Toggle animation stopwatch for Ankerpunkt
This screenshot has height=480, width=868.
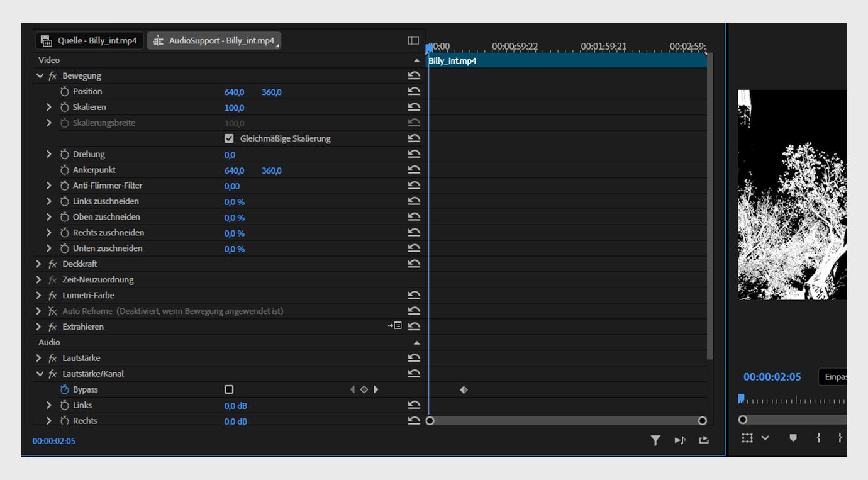pyautogui.click(x=64, y=170)
